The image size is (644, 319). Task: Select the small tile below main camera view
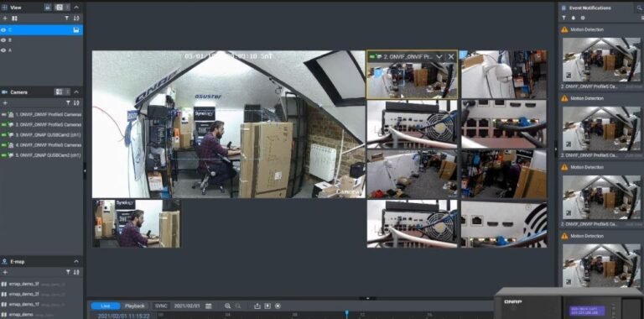tap(136, 223)
